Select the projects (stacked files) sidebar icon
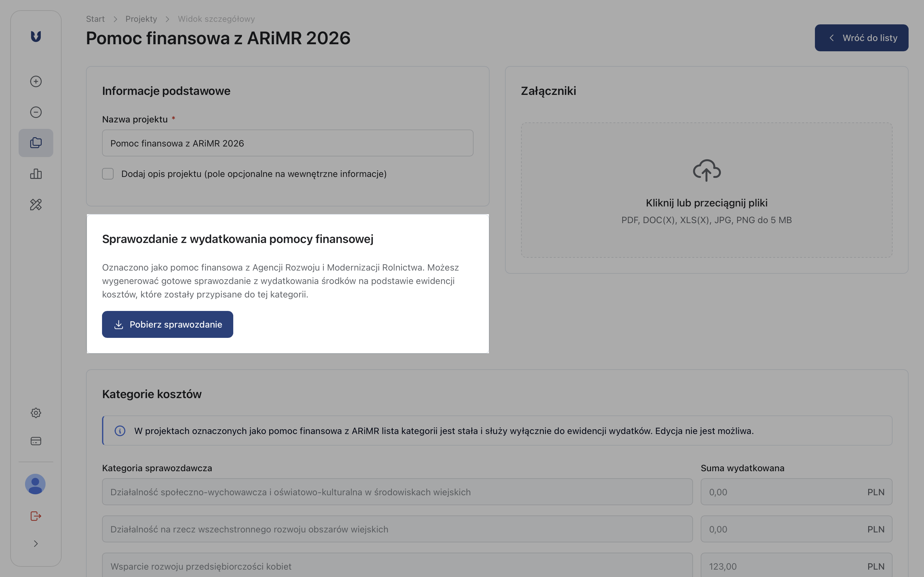This screenshot has height=577, width=924. [x=36, y=143]
